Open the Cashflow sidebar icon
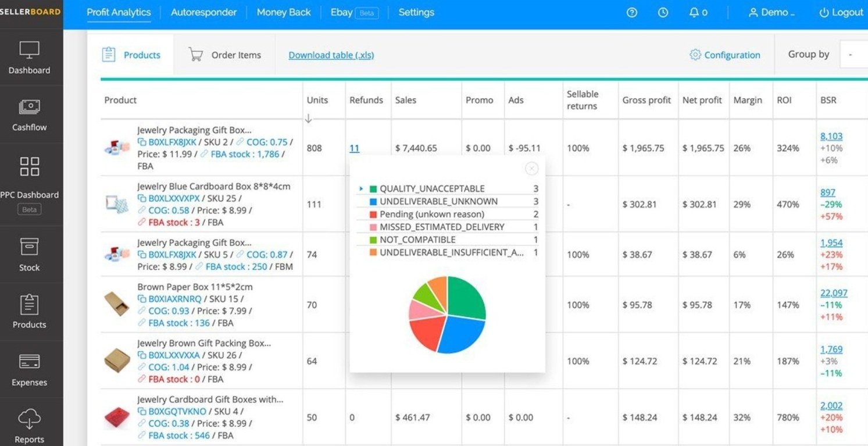Image resolution: width=868 pixels, height=446 pixels. pos(29,107)
